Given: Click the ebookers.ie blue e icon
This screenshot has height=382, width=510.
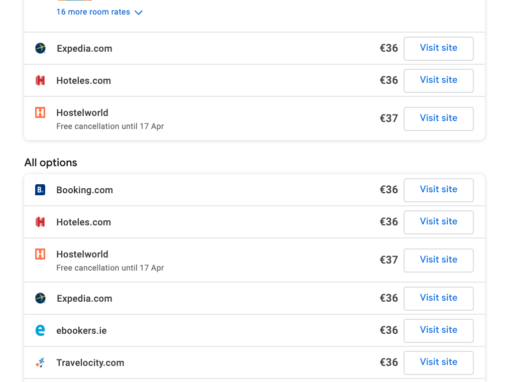Looking at the screenshot, I should point(40,330).
